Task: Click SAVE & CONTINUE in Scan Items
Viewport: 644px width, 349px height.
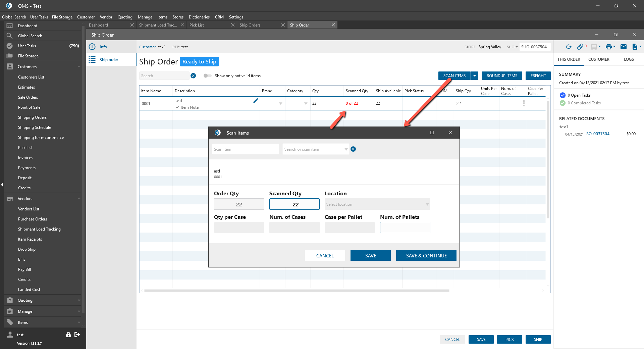Action: pos(426,256)
